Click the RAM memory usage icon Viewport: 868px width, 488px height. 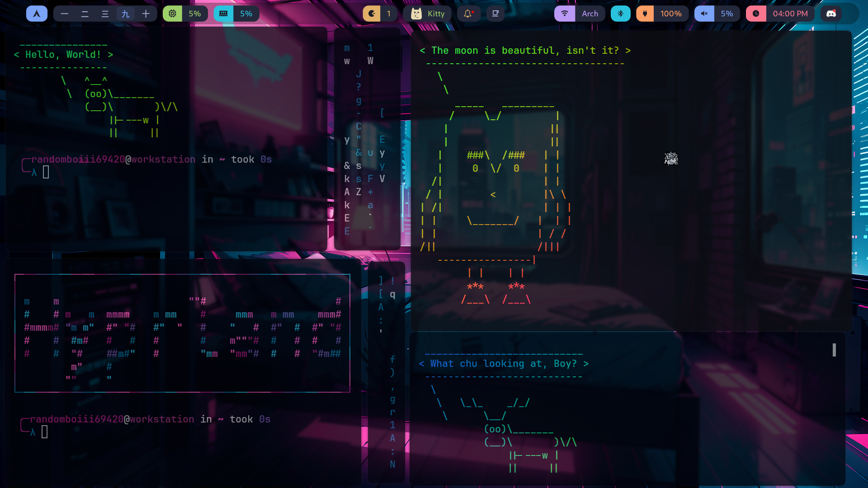223,14
